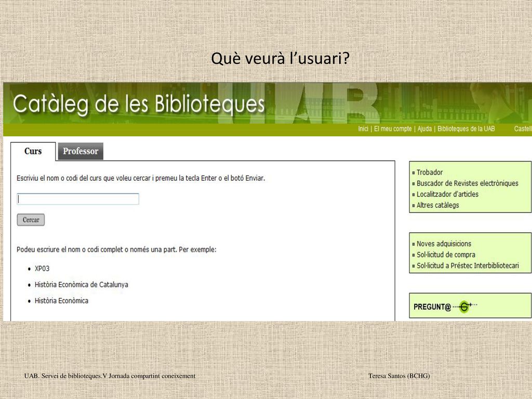532x399 pixels.
Task: Open Altres catàlegs link
Action: [x=437, y=205]
